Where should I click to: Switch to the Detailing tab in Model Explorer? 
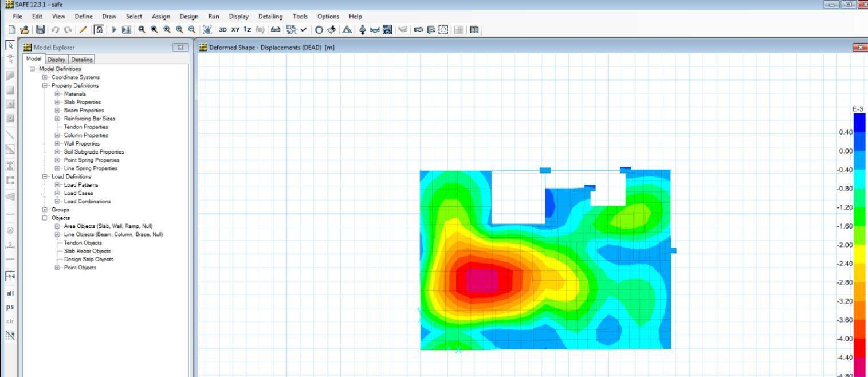82,60
